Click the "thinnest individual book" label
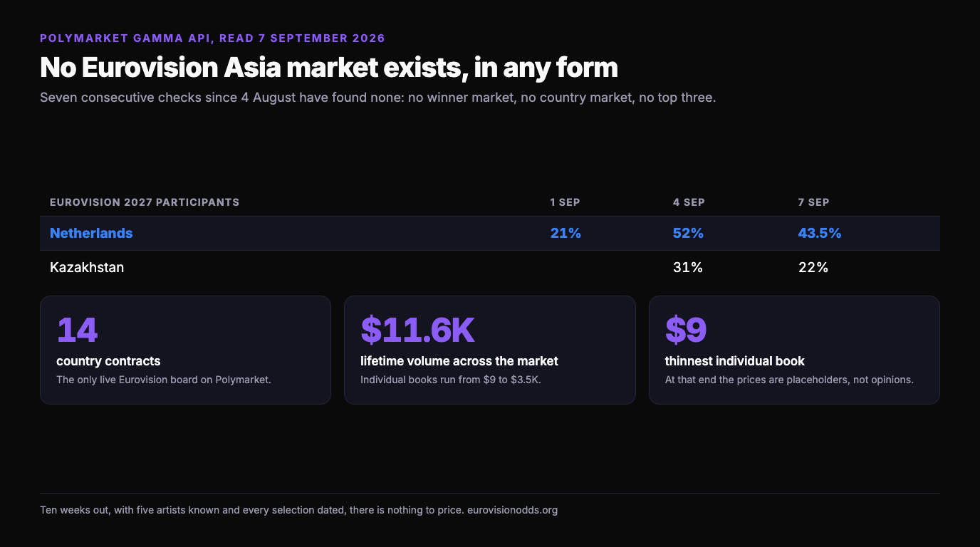The width and height of the screenshot is (980, 547). (735, 361)
